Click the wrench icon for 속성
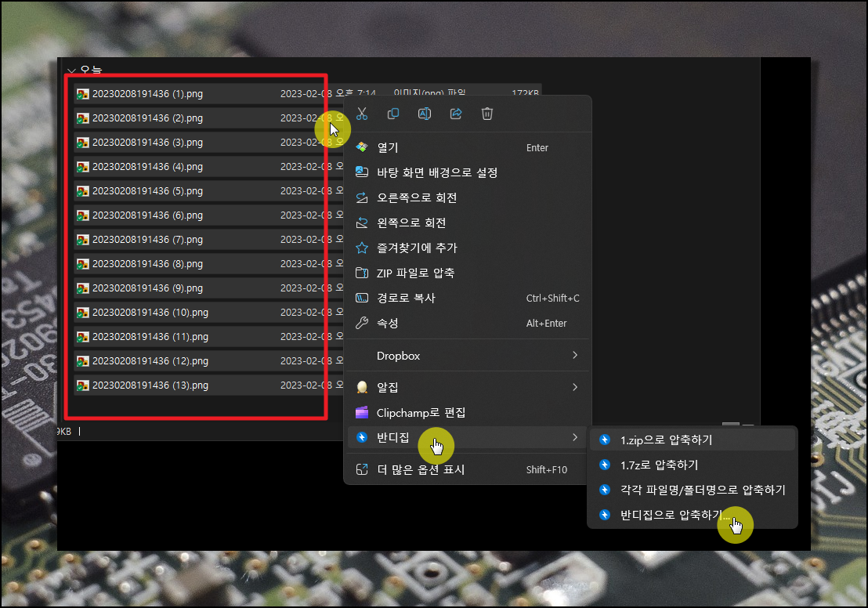The width and height of the screenshot is (868, 608). (362, 323)
